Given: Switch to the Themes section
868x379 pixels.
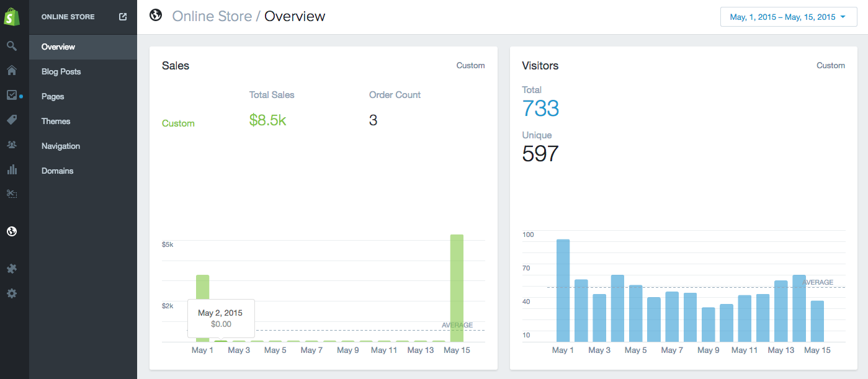Looking at the screenshot, I should pos(55,121).
